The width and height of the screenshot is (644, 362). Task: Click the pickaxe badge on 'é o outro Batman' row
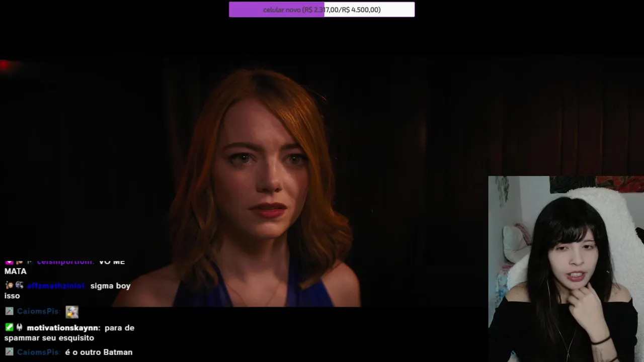coord(9,352)
